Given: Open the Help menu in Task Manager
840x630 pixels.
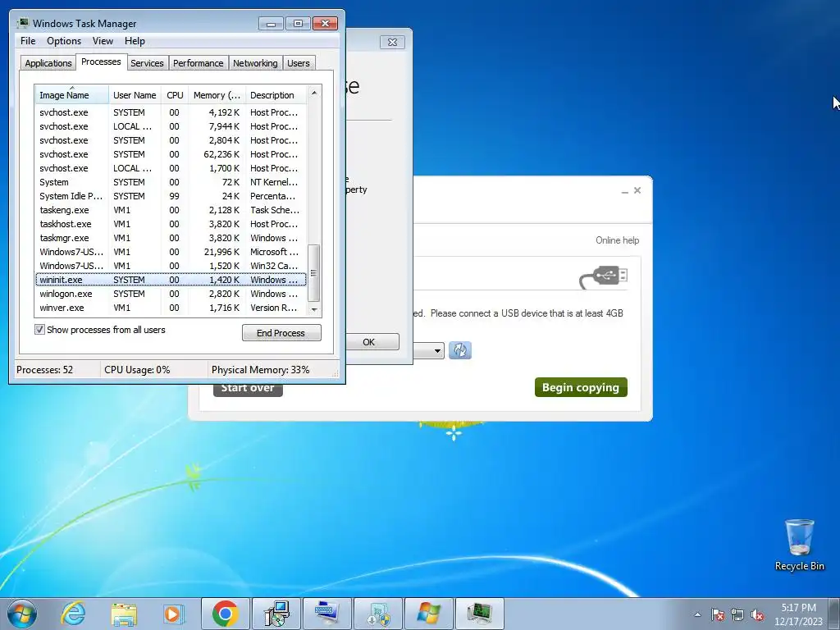Looking at the screenshot, I should tap(135, 41).
